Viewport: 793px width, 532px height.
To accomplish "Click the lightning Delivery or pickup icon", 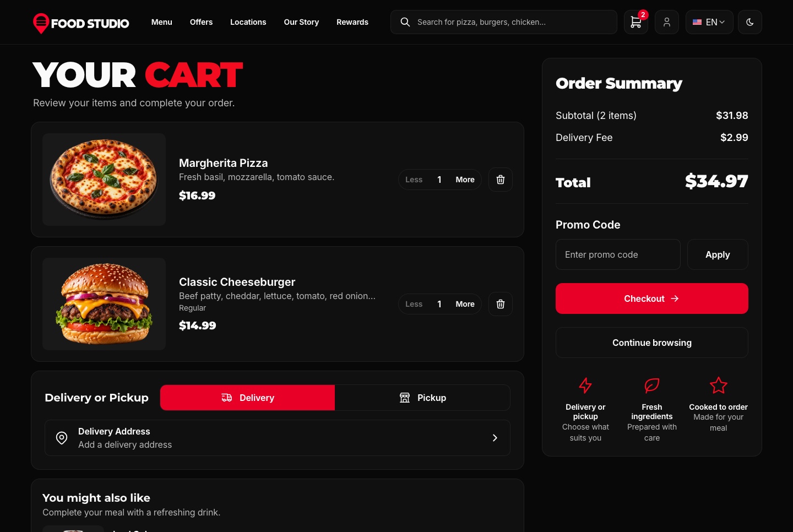I will (x=585, y=386).
